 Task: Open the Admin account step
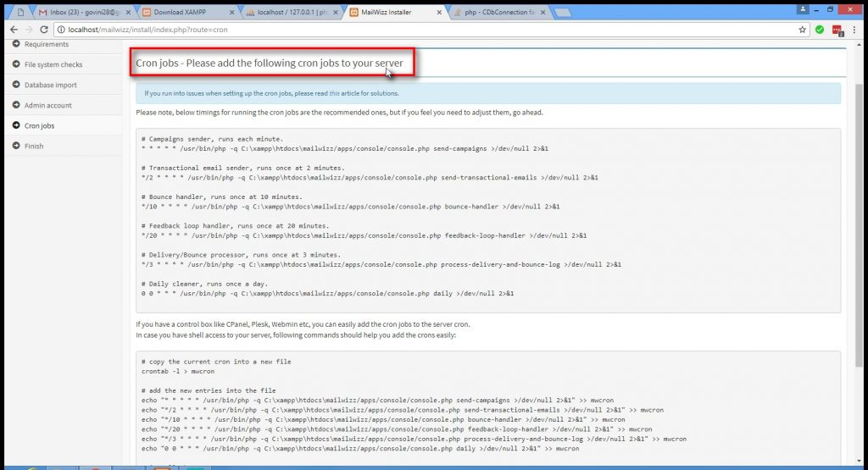[48, 106]
